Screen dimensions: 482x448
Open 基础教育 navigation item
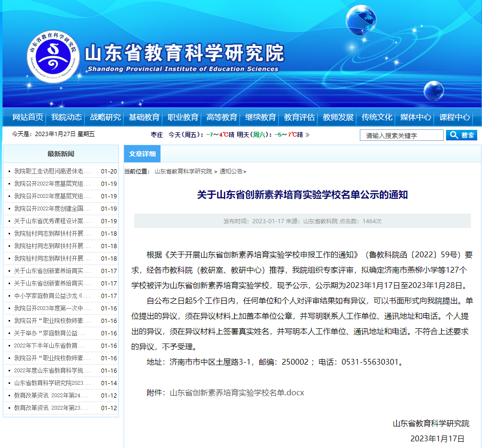point(144,117)
